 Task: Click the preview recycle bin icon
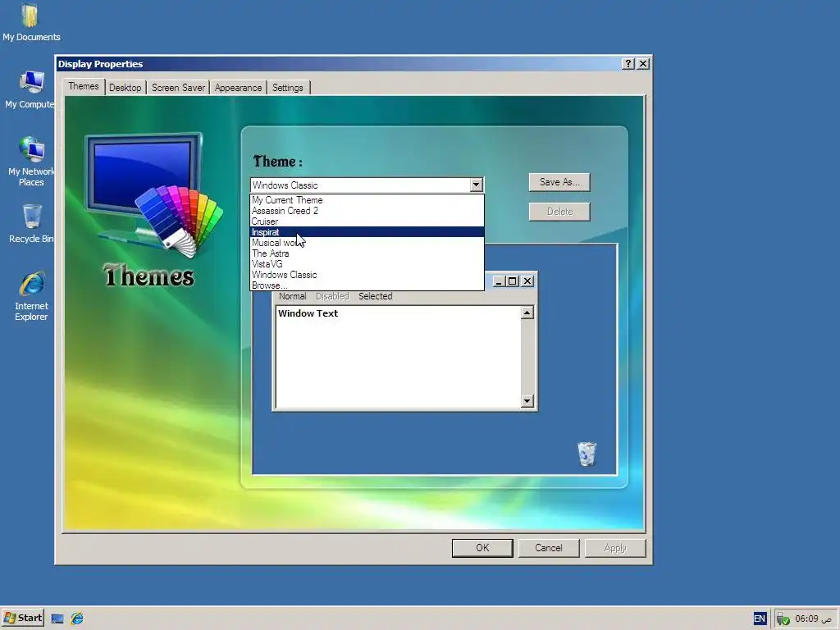point(587,454)
